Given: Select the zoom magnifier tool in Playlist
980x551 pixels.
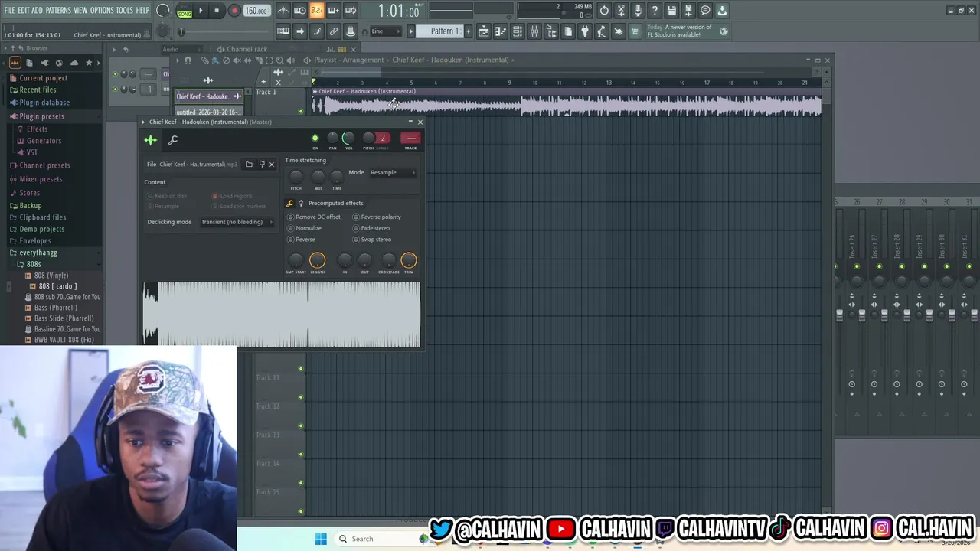Looking at the screenshot, I should point(280,60).
